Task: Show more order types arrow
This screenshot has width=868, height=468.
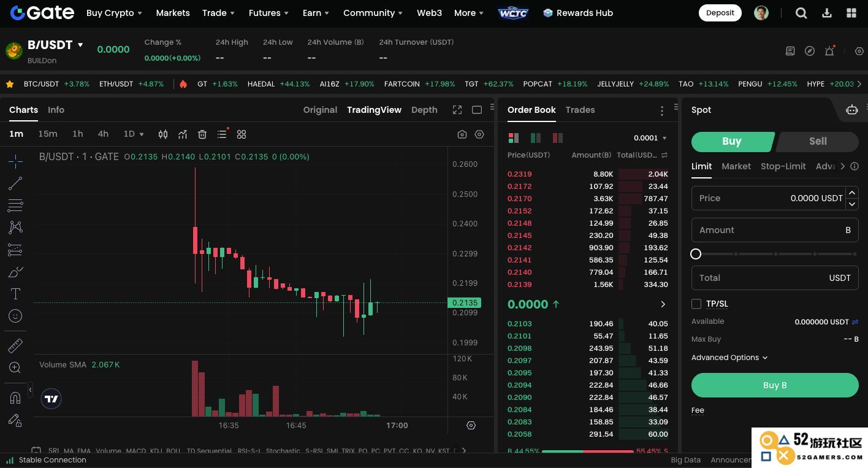Action: click(x=842, y=166)
